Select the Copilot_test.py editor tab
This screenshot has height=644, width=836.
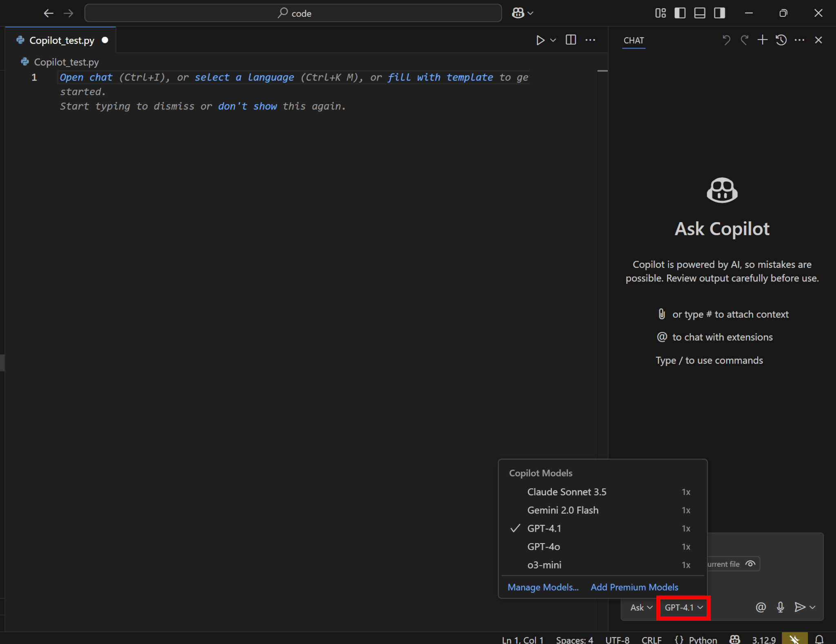coord(61,40)
